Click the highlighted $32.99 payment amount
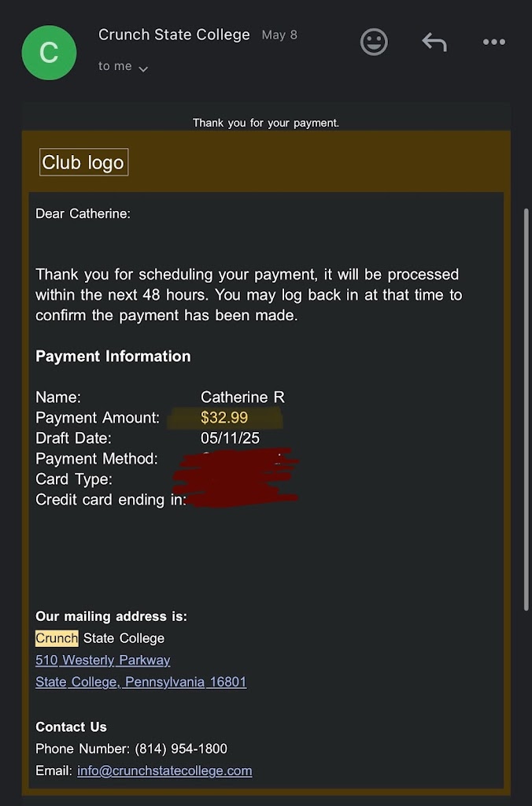This screenshot has width=532, height=806. click(x=224, y=417)
